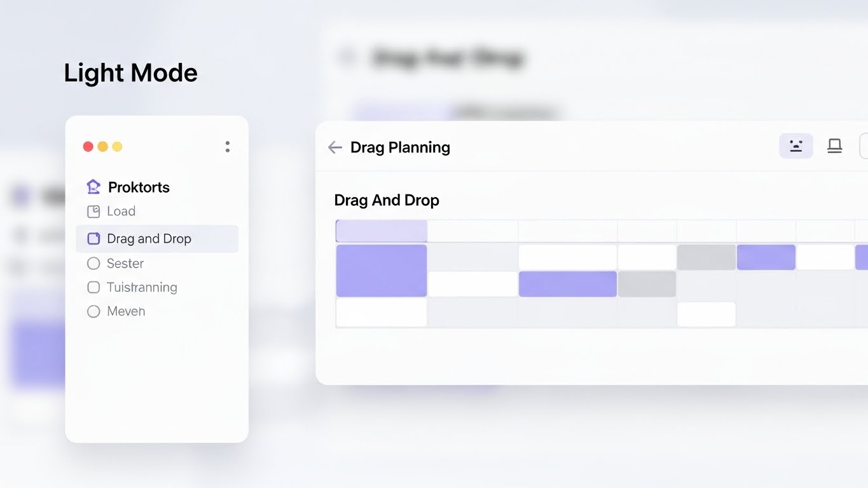
Task: Open the Load page icon
Action: pyautogui.click(x=93, y=211)
